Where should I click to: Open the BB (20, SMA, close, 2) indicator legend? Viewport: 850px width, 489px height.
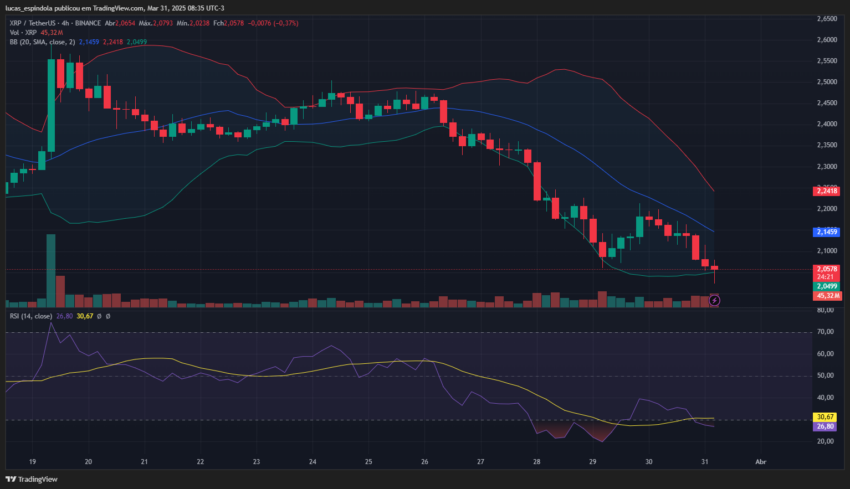42,42
